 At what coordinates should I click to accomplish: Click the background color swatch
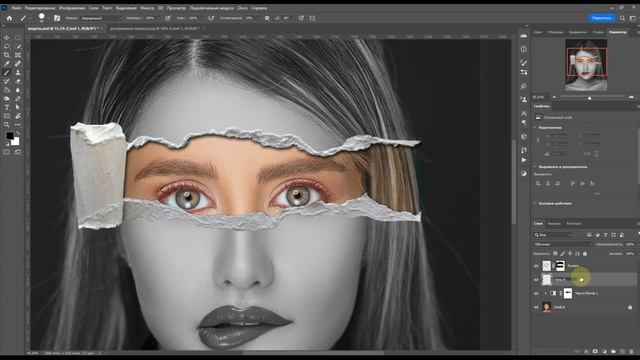click(15, 141)
